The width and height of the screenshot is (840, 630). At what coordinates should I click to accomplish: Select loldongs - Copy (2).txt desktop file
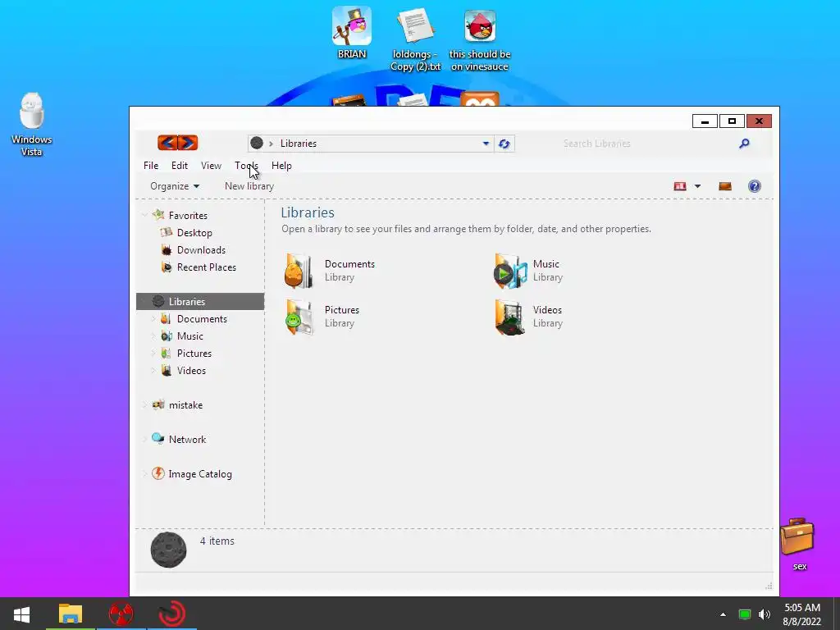point(415,39)
